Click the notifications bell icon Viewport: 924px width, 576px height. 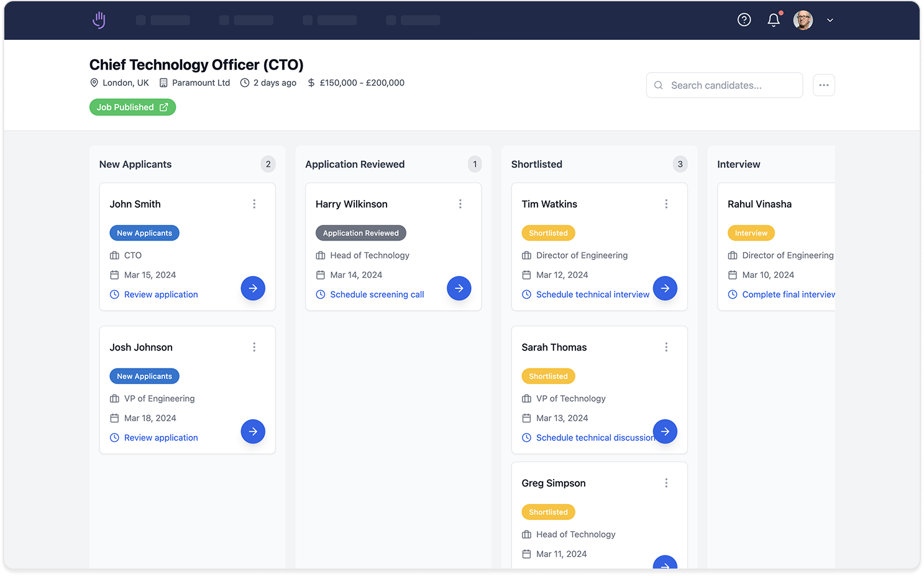pyautogui.click(x=773, y=20)
